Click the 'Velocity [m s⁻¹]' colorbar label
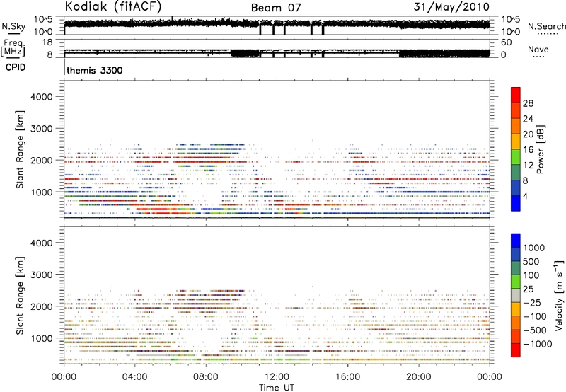This screenshot has width=566, height=392. [x=559, y=295]
